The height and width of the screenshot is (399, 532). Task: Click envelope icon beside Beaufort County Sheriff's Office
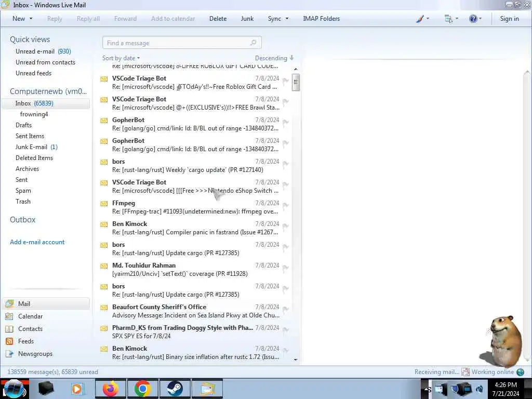(104, 308)
